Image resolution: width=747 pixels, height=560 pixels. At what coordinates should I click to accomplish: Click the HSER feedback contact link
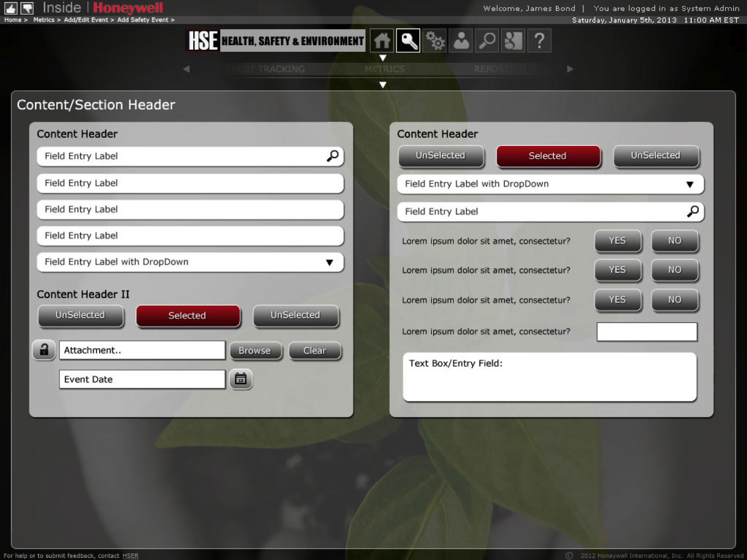pyautogui.click(x=130, y=556)
